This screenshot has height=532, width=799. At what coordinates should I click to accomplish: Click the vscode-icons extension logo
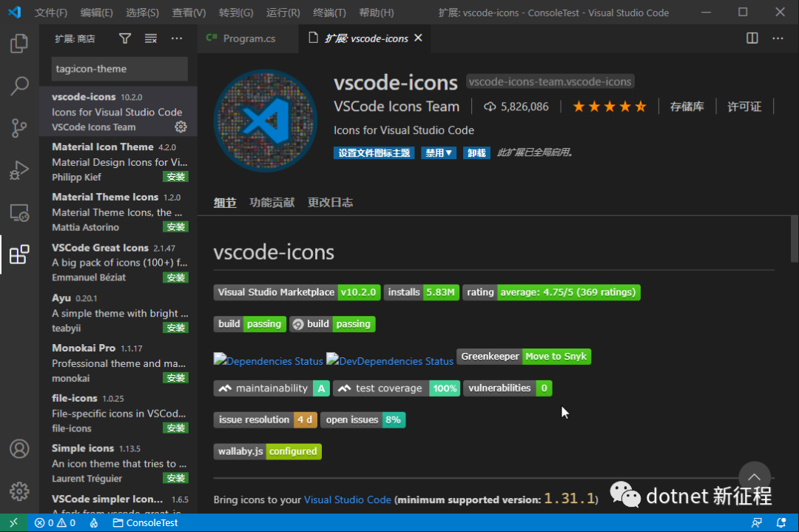pyautogui.click(x=266, y=121)
